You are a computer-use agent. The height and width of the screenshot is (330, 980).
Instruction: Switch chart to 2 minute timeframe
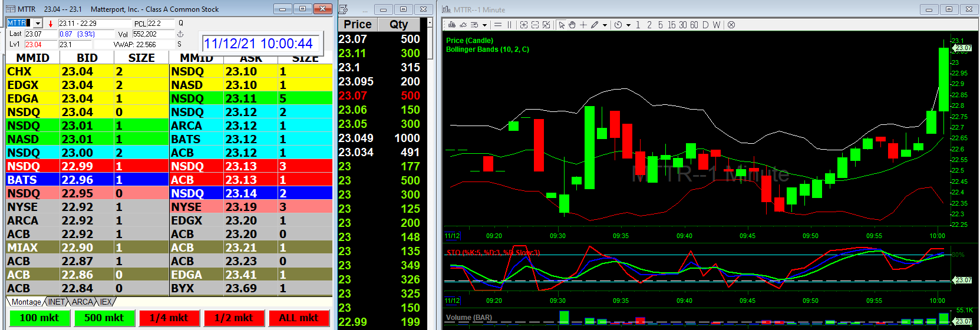[x=649, y=25]
